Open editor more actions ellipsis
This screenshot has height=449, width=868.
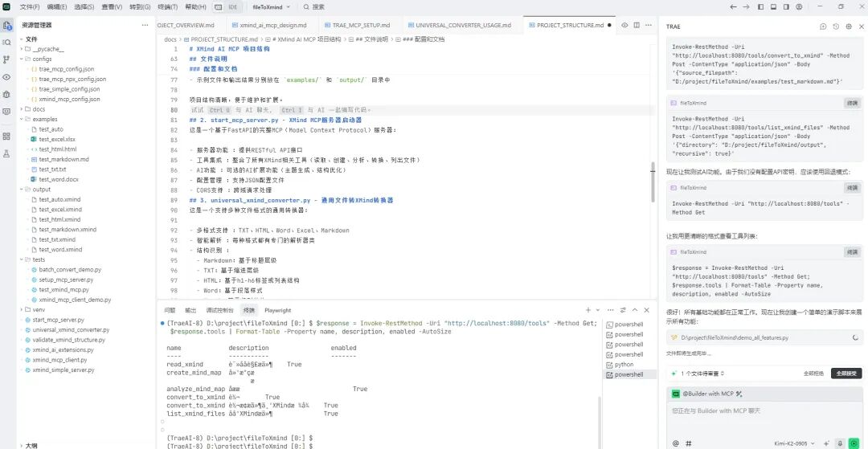[649, 25]
